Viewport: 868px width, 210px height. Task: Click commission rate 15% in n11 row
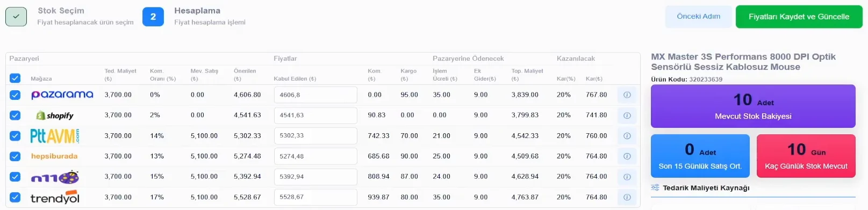[157, 177]
